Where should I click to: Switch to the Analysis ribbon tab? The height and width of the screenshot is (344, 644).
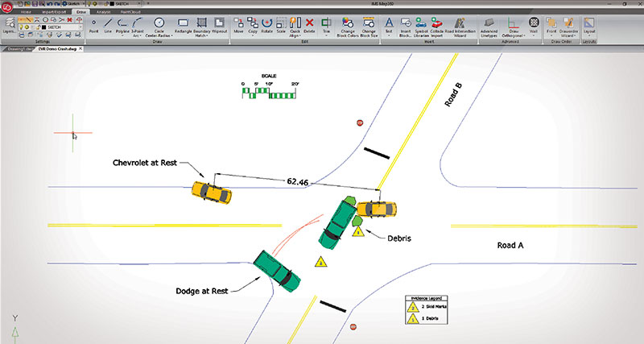tap(103, 11)
